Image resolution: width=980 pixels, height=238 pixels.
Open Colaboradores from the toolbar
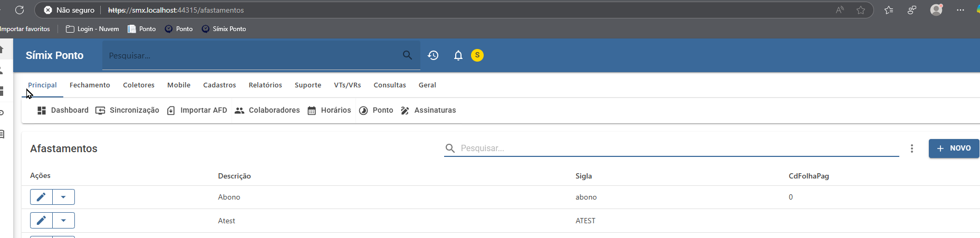pyautogui.click(x=267, y=111)
